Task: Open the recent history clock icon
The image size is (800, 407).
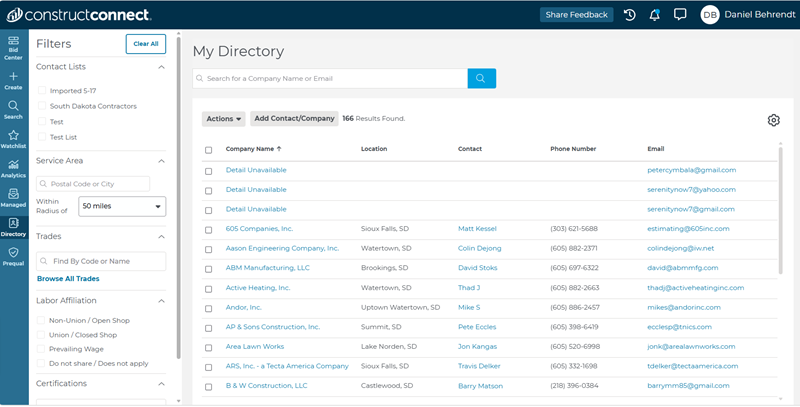Action: coord(630,15)
